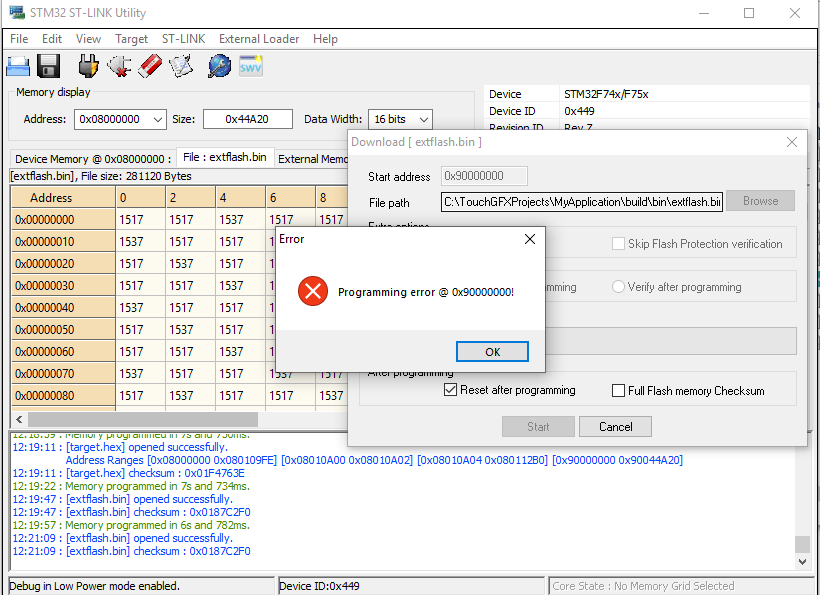The width and height of the screenshot is (820, 595).
Task: Click the Save floppy disk icon
Action: (49, 66)
